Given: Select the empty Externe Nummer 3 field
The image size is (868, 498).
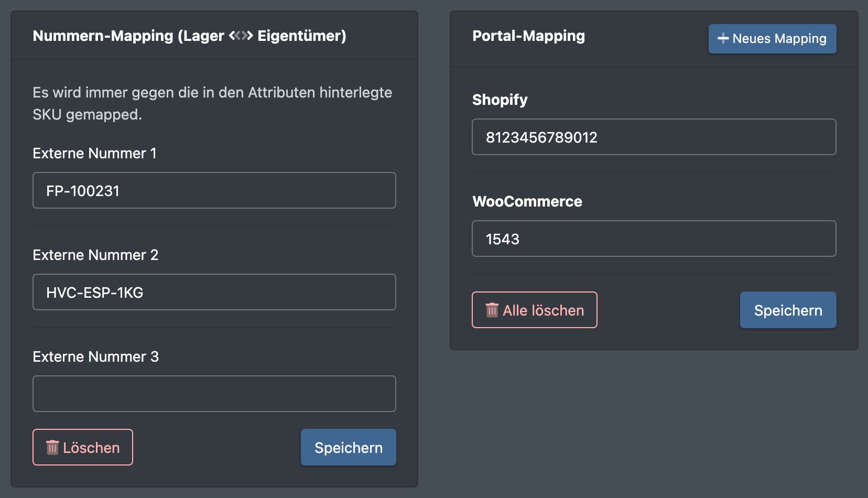Looking at the screenshot, I should point(214,394).
